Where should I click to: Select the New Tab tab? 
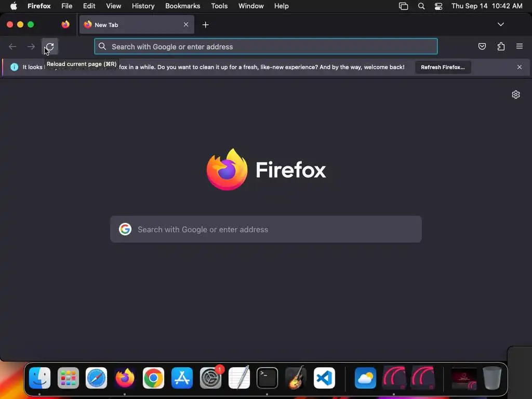click(137, 24)
